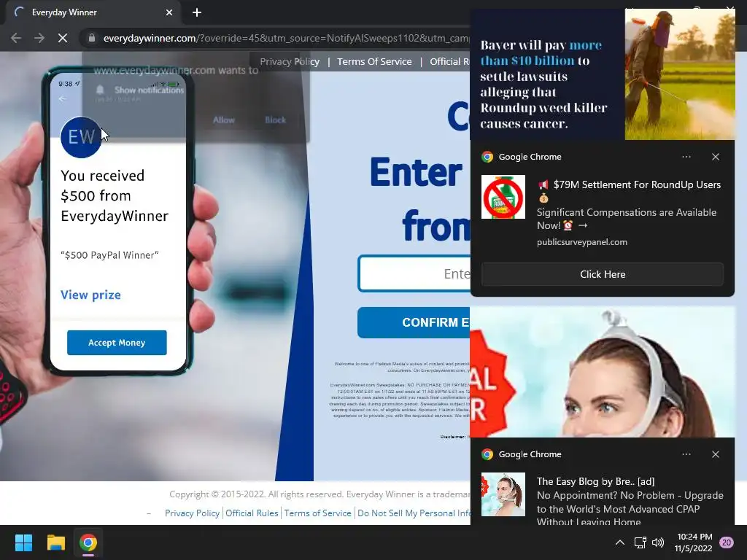
Task: Open footer Do Not Sell My Personal Info link
Action: click(x=414, y=513)
